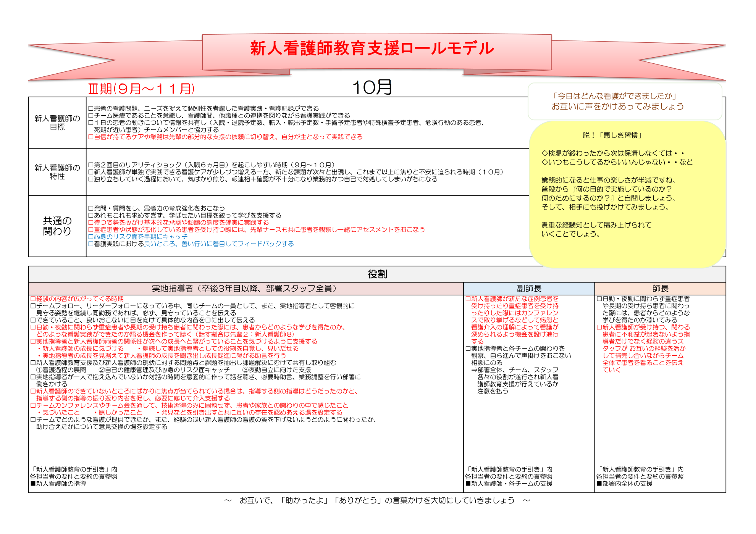The width and height of the screenshot is (756, 534).
Task: Click the 新人看護師の特性 row label
Action: click(x=57, y=172)
